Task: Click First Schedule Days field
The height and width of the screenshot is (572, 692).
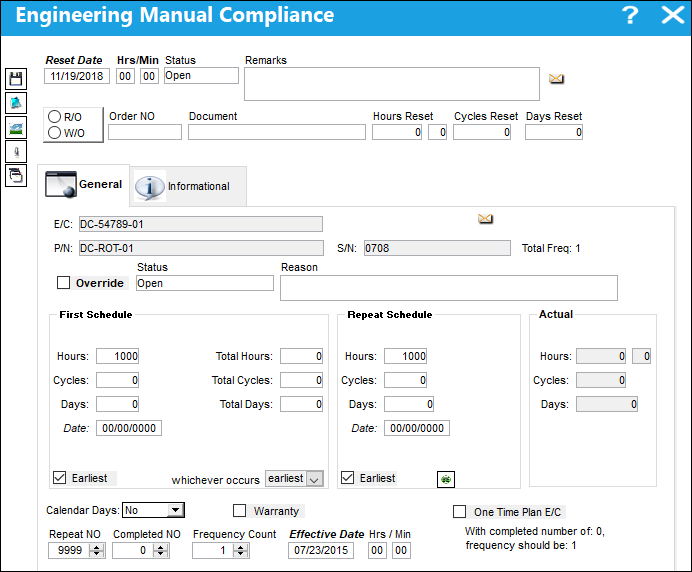Action: pyautogui.click(x=117, y=403)
